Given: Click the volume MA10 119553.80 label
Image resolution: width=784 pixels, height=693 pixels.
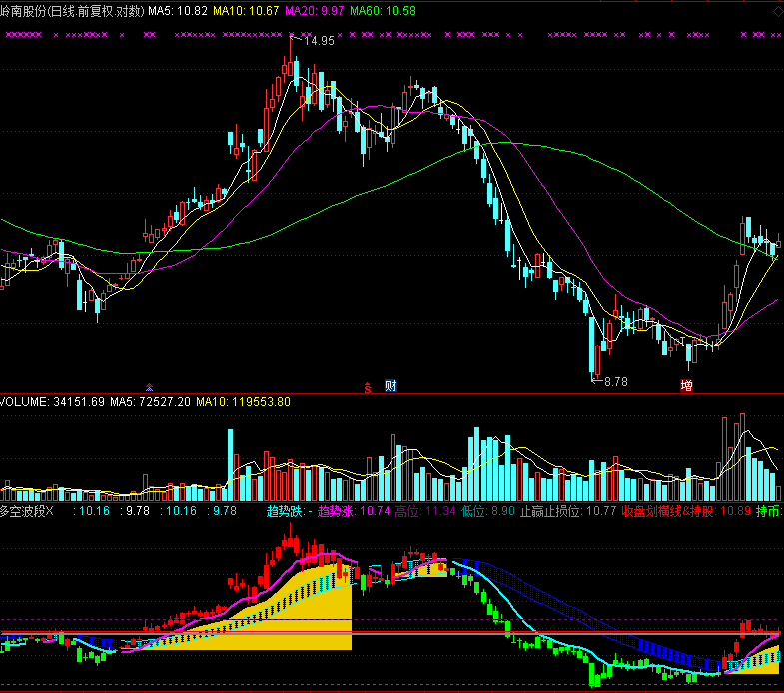Looking at the screenshot, I should [x=243, y=402].
